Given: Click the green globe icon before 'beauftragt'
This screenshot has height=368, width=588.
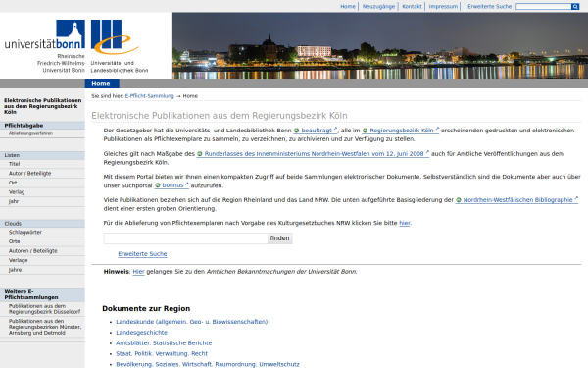Looking at the screenshot, I should 296,131.
